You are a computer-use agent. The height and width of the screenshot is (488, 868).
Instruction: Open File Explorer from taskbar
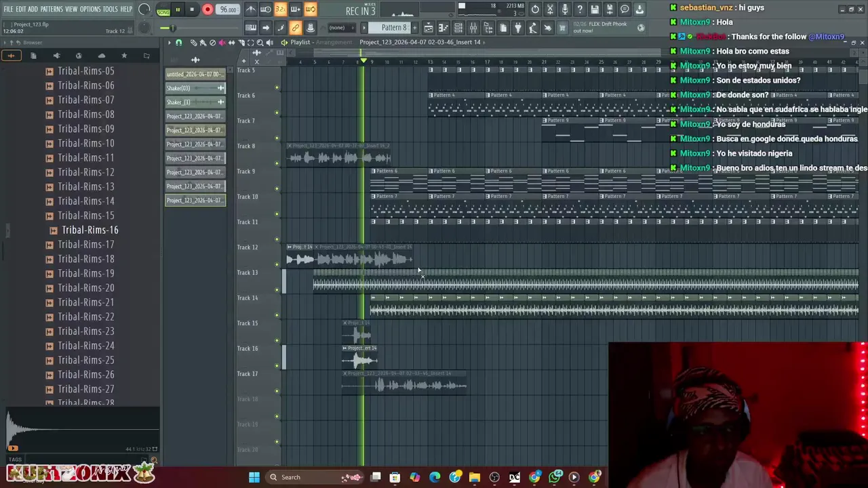tap(475, 477)
